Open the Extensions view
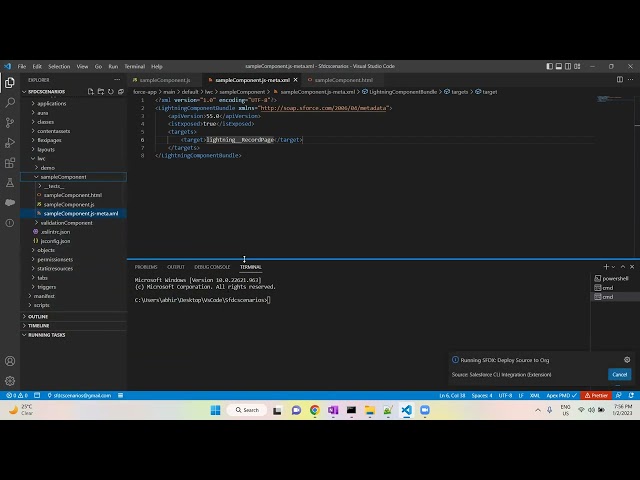Viewport: 640px width, 480px height. (10, 163)
